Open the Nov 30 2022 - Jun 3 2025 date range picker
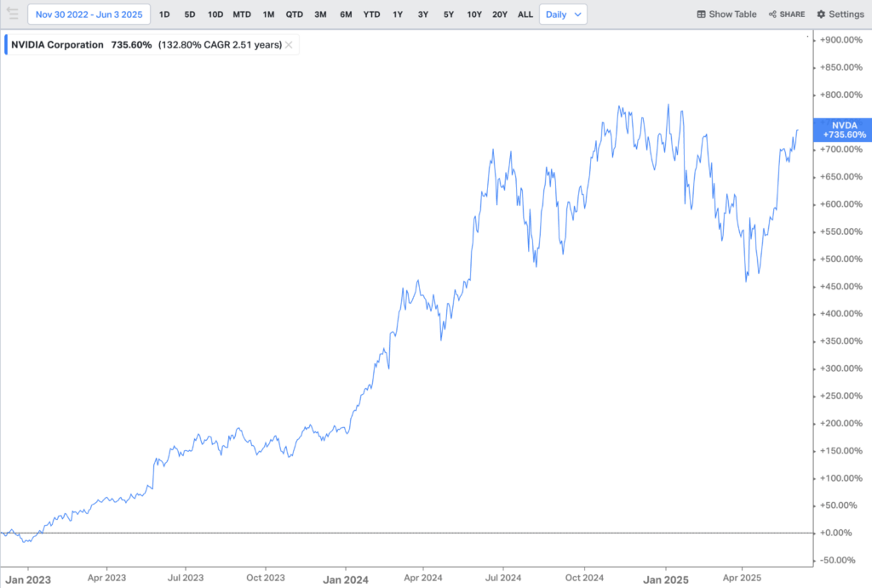 tap(89, 14)
